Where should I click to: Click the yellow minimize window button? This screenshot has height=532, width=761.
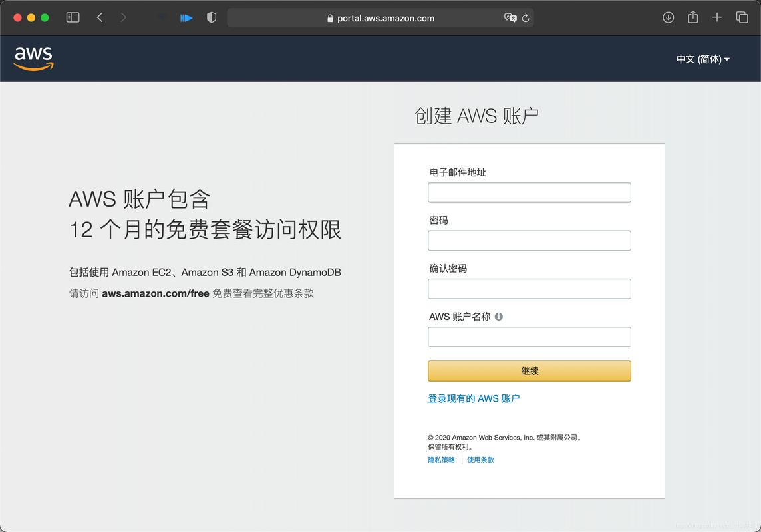click(x=31, y=17)
